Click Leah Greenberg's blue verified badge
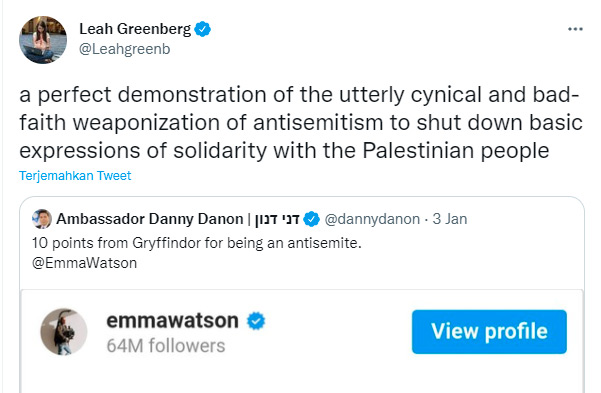Image resolution: width=601 pixels, height=393 pixels. pyautogui.click(x=202, y=29)
